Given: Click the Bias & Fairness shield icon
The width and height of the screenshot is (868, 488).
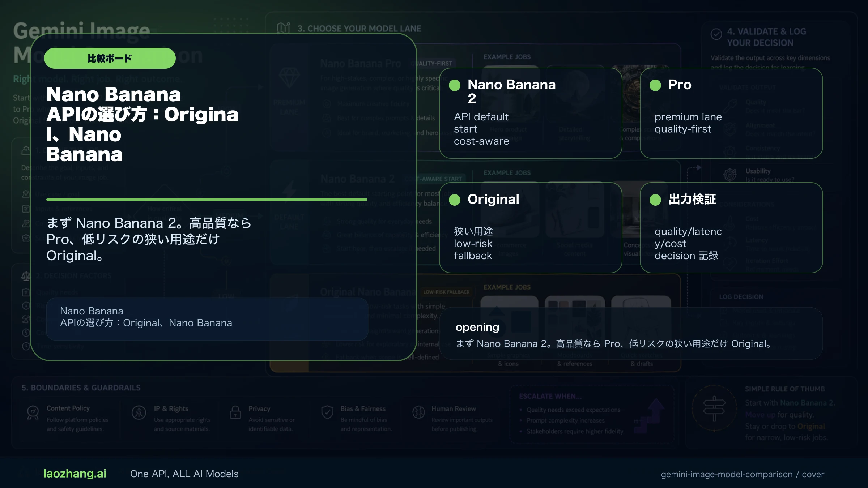Looking at the screenshot, I should [327, 412].
